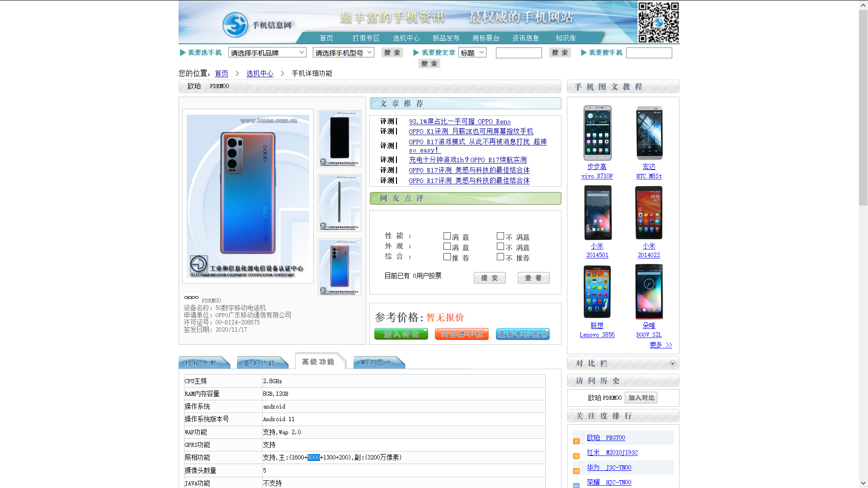
Task: Submit vote with 提交 button
Action: [490, 278]
